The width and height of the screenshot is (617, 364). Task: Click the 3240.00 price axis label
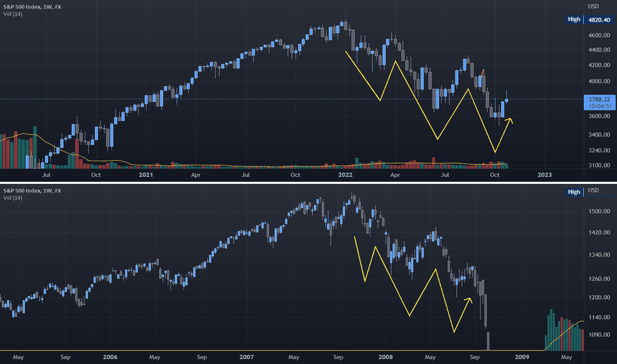599,150
